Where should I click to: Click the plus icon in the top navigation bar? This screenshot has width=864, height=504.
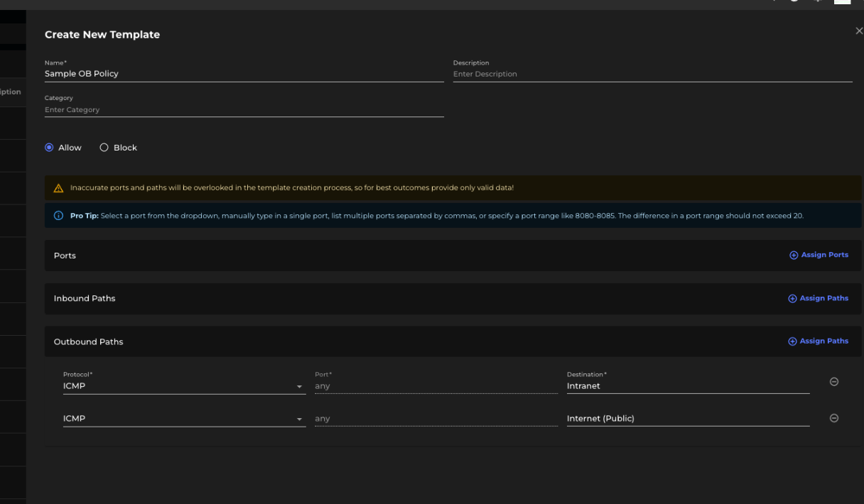tap(816, 1)
